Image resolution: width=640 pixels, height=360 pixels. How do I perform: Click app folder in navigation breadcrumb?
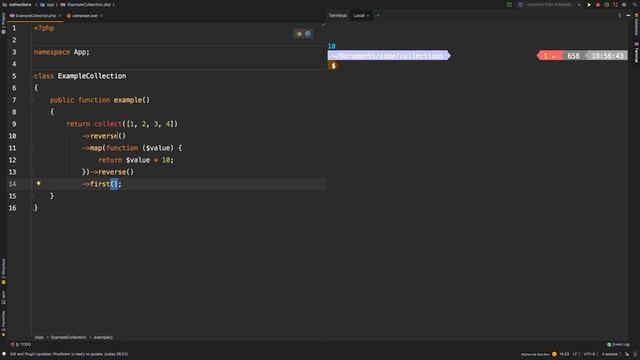(x=47, y=4)
